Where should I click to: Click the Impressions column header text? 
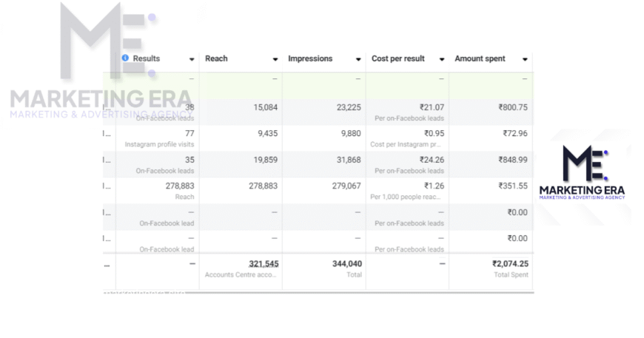pos(310,58)
